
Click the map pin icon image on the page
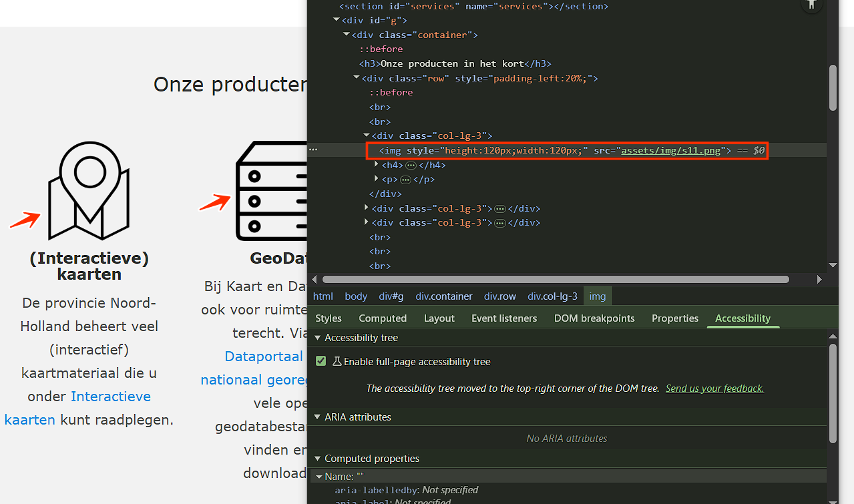(x=88, y=191)
